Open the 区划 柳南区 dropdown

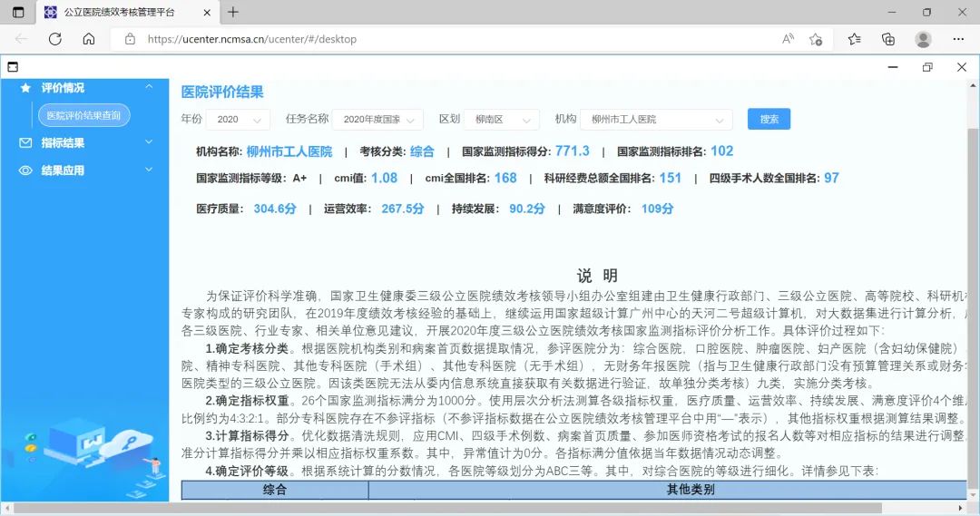click(502, 120)
